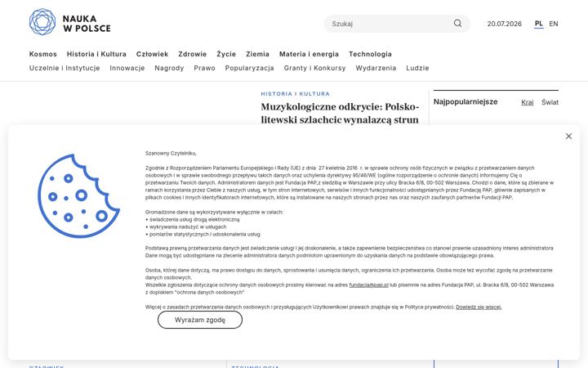Open the fundacja@pap.pl email link

[x=368, y=285]
